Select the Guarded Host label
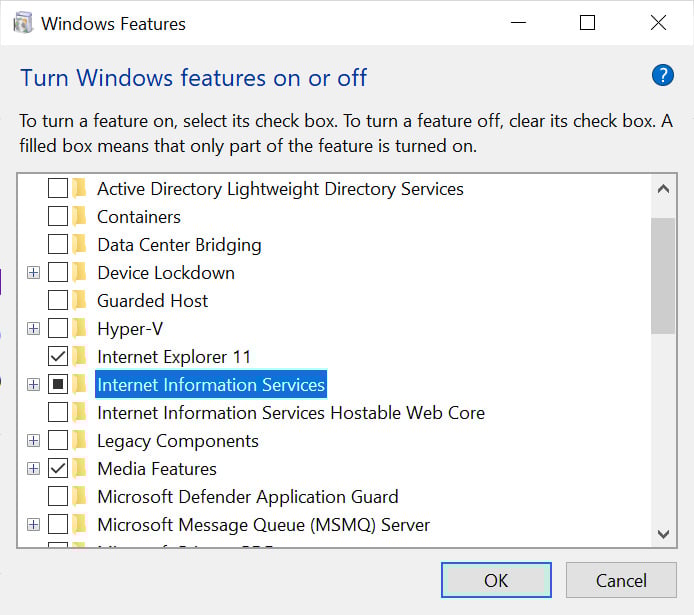Screen dimensions: 694x615 click(152, 301)
